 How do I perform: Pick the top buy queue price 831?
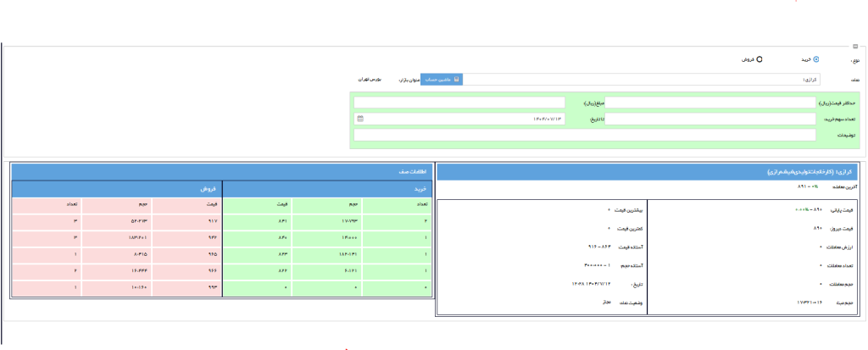click(x=280, y=220)
